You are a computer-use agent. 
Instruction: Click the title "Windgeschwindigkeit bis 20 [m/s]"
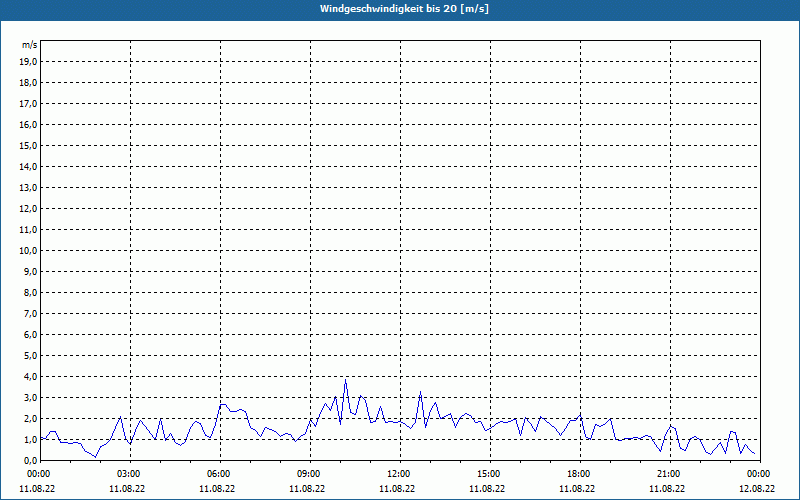405,9
